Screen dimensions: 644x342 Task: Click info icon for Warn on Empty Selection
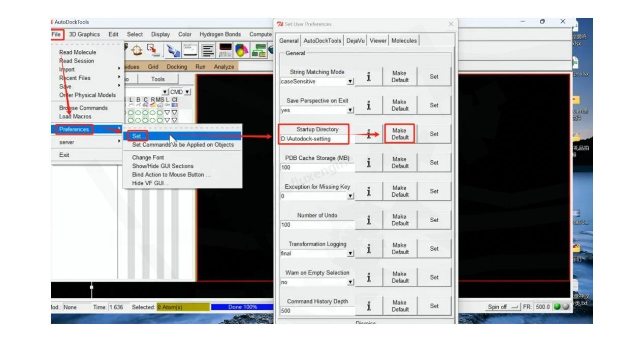369,277
